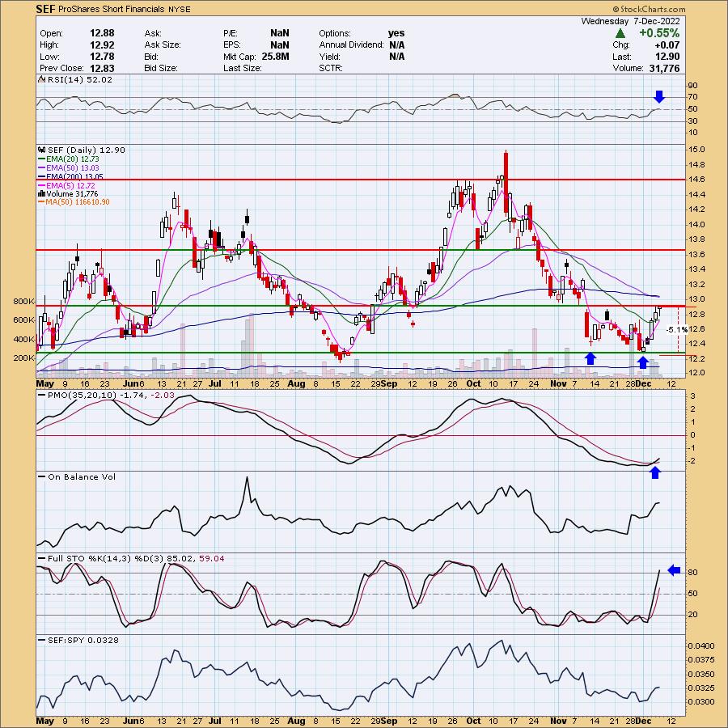This screenshot has height=728, width=728.
Task: Select the Low value 12.78
Action: (102, 56)
